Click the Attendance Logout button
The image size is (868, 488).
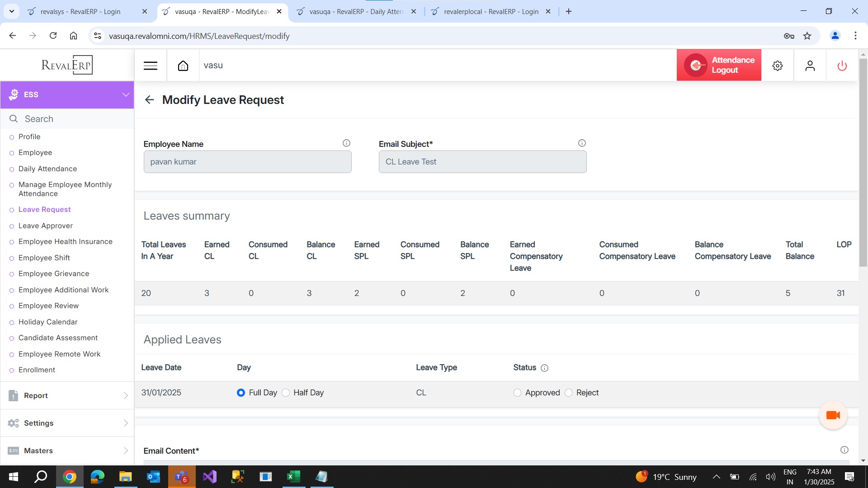click(719, 65)
